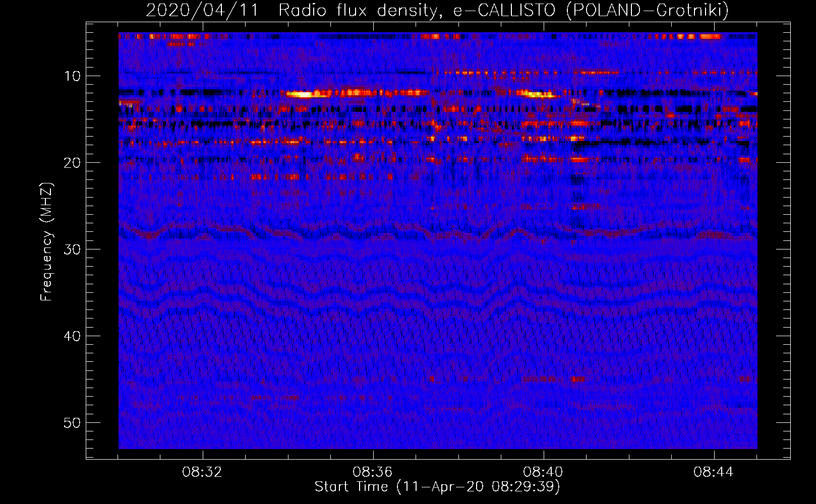This screenshot has height=504, width=816.
Task: Click the 10 frequency tick label
Action: coord(73,76)
